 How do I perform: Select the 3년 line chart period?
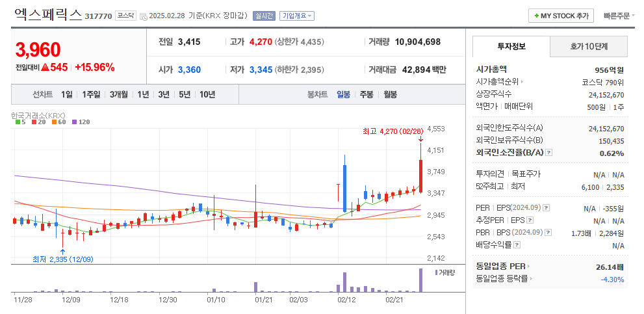(x=164, y=94)
